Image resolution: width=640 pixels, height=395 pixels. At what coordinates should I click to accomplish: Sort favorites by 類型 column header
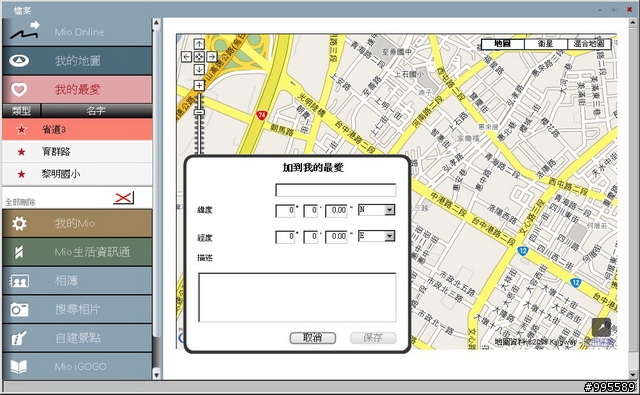[22, 111]
